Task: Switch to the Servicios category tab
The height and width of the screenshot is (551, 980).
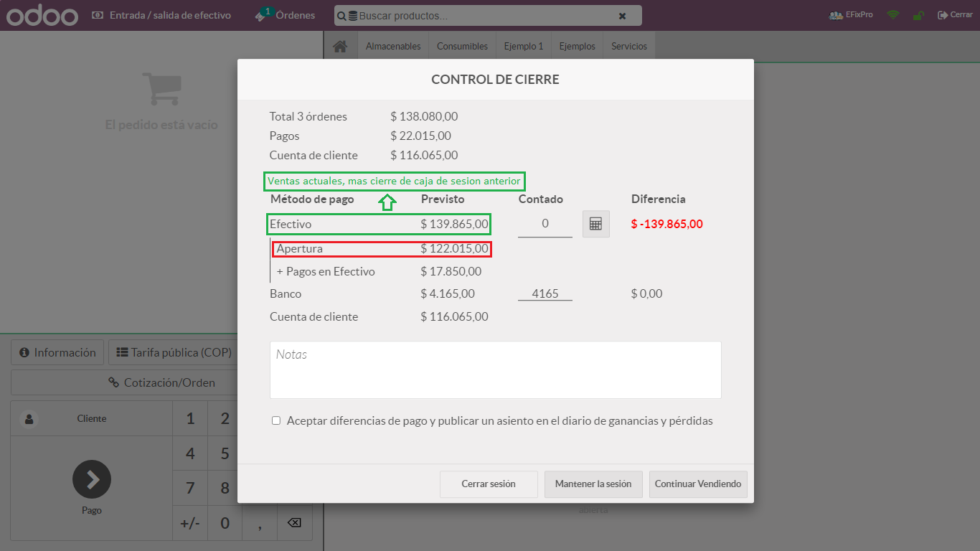Action: (628, 46)
